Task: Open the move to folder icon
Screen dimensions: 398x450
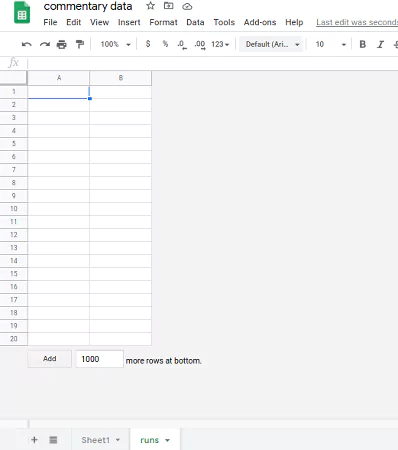Action: point(169,6)
